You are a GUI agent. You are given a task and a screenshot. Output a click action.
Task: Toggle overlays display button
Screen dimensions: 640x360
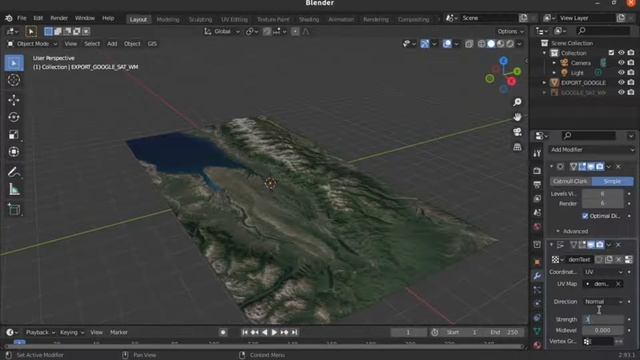point(447,44)
